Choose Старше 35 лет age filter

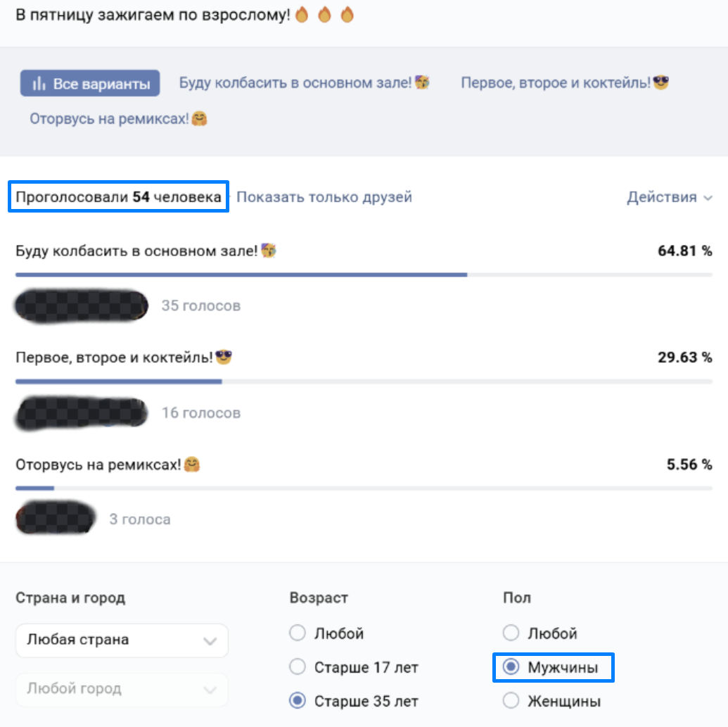pyautogui.click(x=298, y=701)
